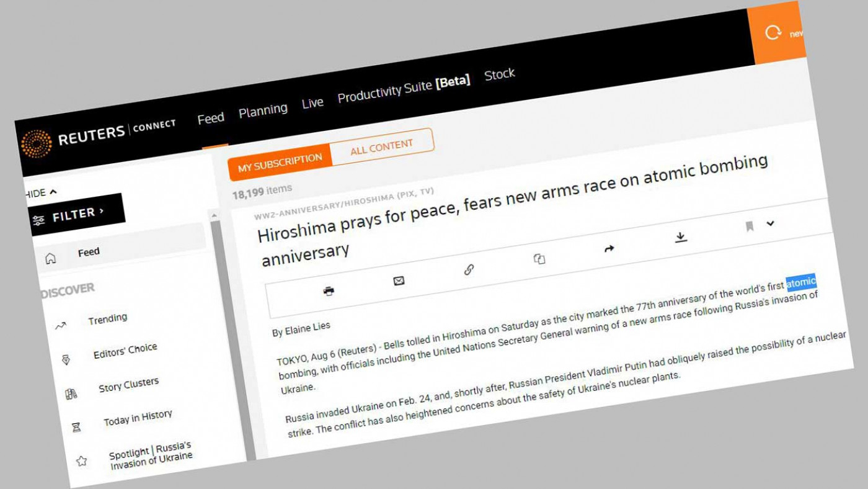868x489 pixels.
Task: Click the highlighted word atomic
Action: point(801,282)
